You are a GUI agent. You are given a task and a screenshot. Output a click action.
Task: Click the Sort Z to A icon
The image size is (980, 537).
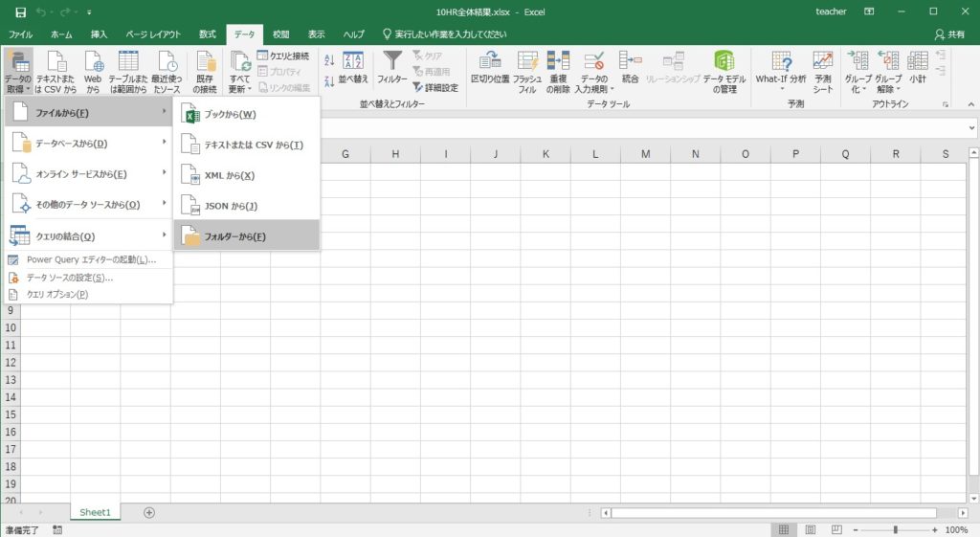[329, 80]
